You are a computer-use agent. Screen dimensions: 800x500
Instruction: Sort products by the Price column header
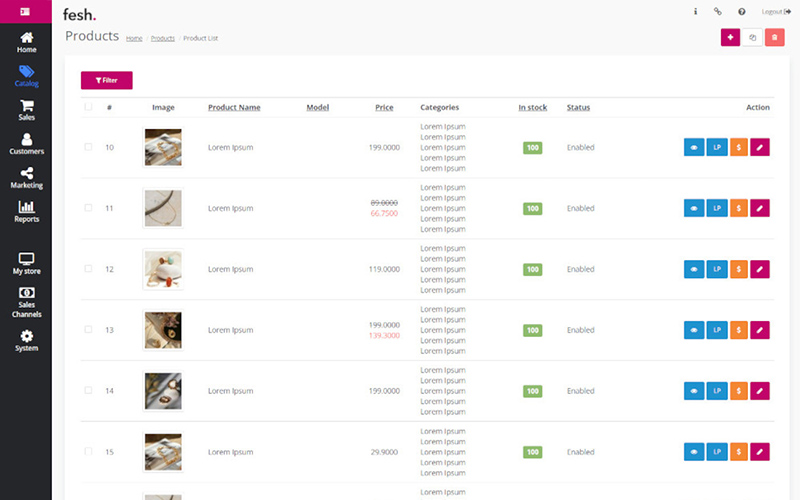[x=384, y=107]
